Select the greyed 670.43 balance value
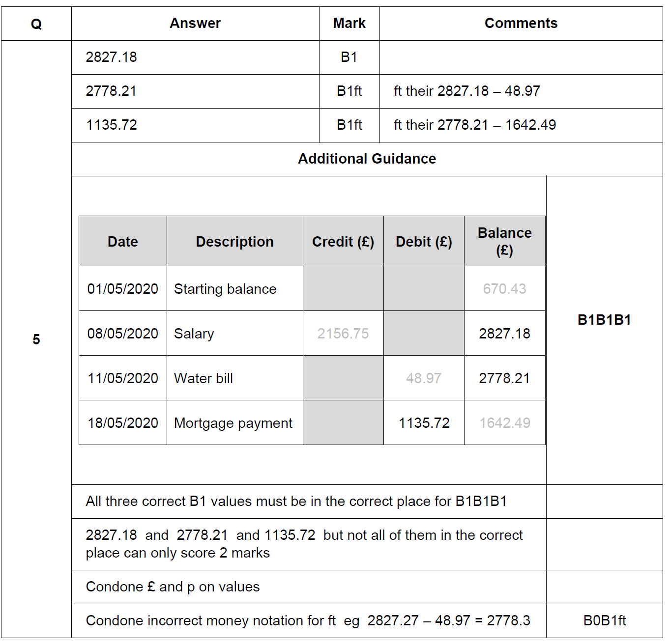 (504, 289)
